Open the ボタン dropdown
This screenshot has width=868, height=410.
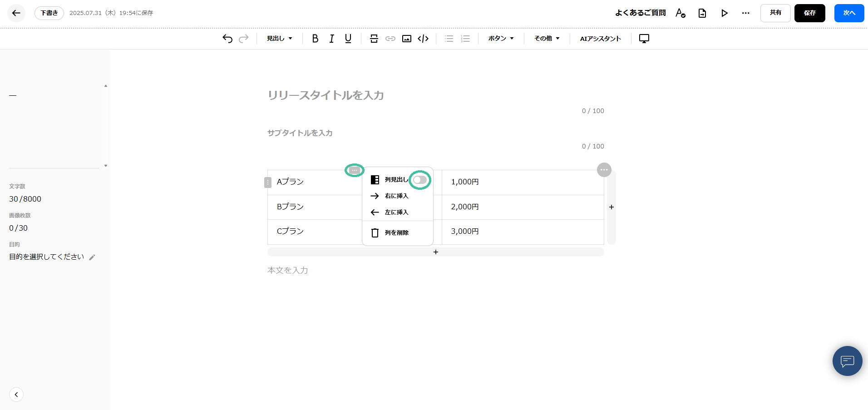coord(500,39)
